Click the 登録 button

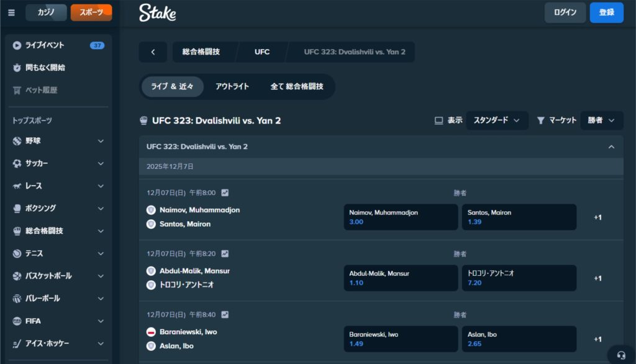(606, 12)
